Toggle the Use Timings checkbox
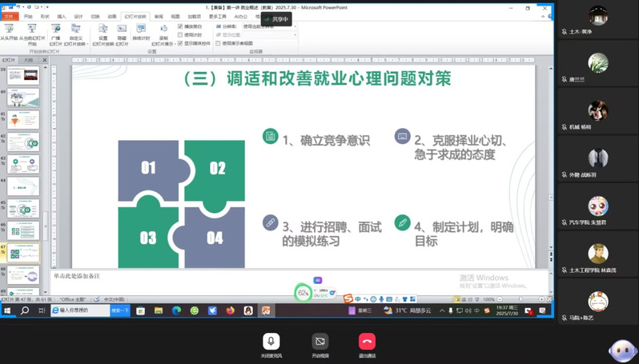The height and width of the screenshot is (364, 639). (180, 35)
